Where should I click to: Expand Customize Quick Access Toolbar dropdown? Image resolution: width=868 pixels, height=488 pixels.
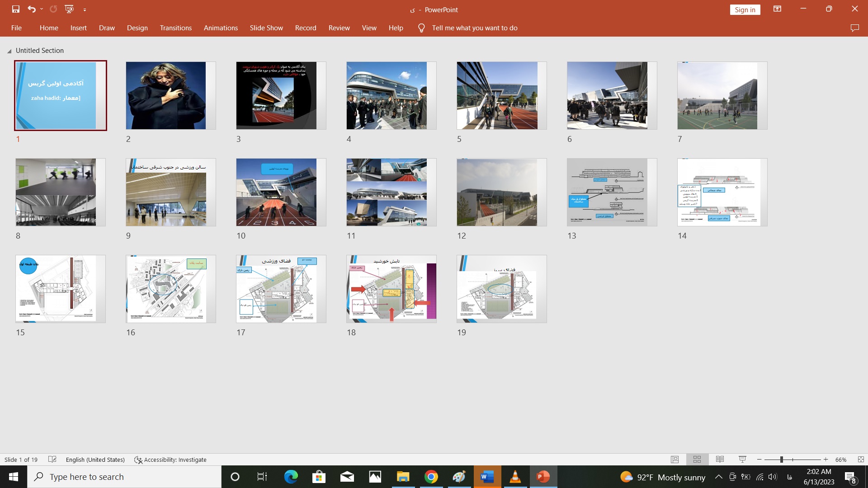click(85, 9)
